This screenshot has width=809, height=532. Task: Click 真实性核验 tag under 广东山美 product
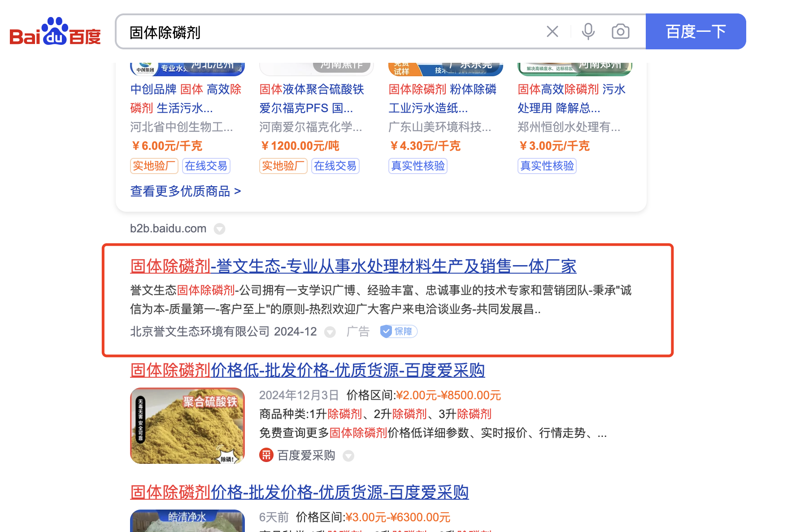(x=418, y=166)
